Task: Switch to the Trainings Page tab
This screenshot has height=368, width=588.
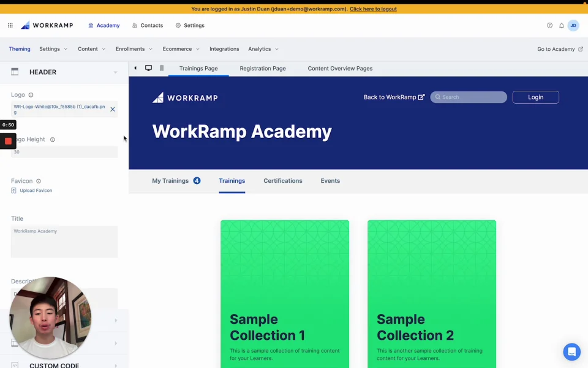Action: tap(198, 68)
